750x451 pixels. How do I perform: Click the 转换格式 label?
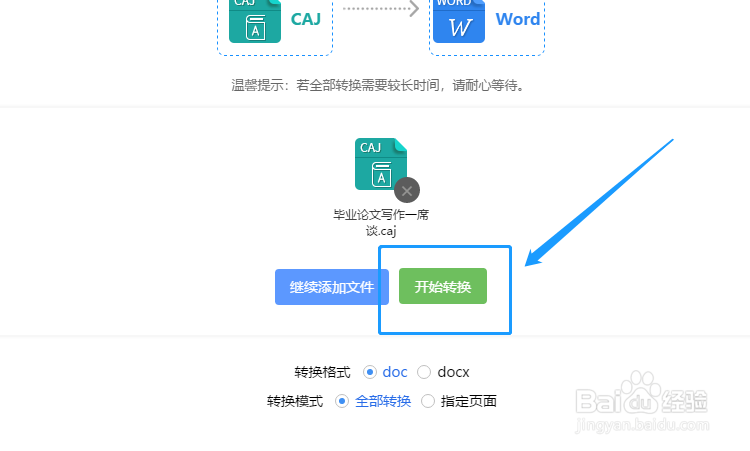tap(322, 372)
